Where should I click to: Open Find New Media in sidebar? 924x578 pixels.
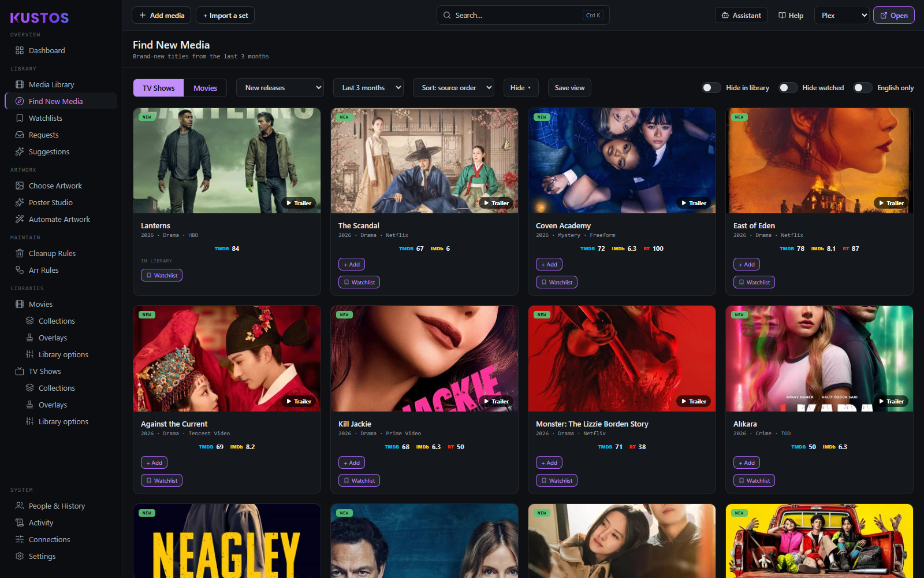tap(61, 101)
